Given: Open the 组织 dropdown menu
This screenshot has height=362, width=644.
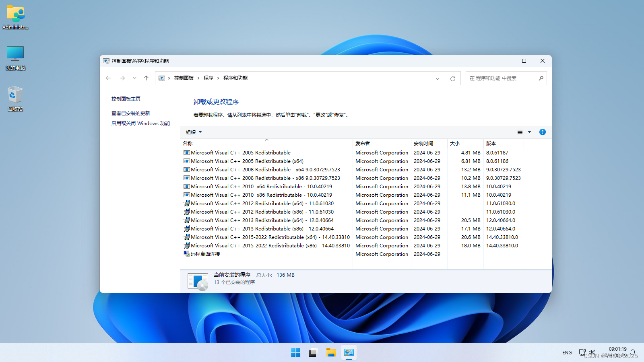Looking at the screenshot, I should [x=194, y=132].
